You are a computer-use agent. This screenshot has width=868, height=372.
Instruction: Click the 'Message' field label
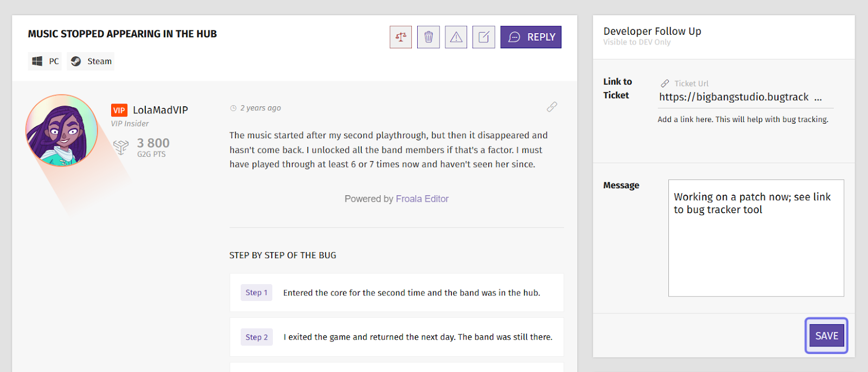tap(621, 185)
